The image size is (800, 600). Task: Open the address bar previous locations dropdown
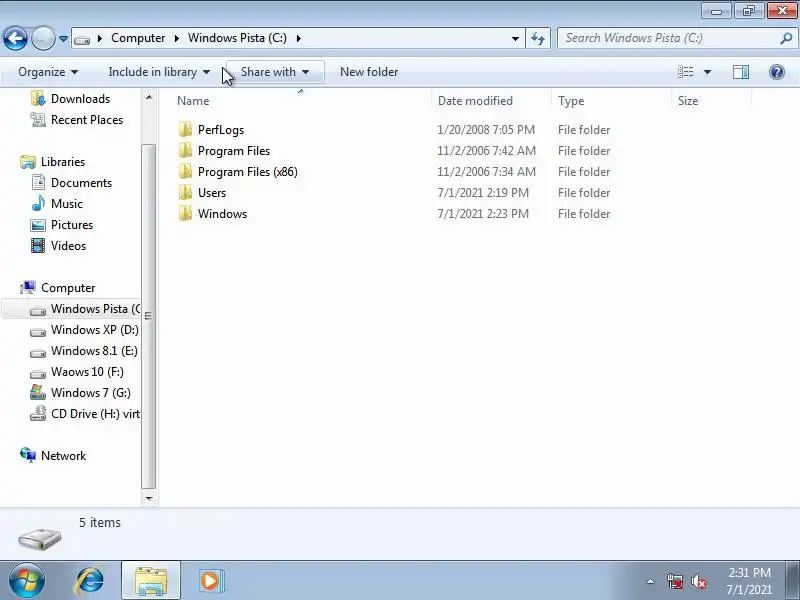coord(515,39)
